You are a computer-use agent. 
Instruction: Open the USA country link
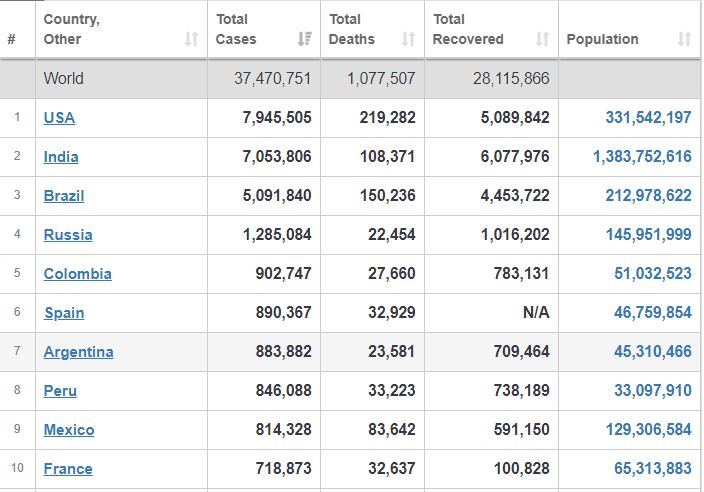pyautogui.click(x=59, y=118)
